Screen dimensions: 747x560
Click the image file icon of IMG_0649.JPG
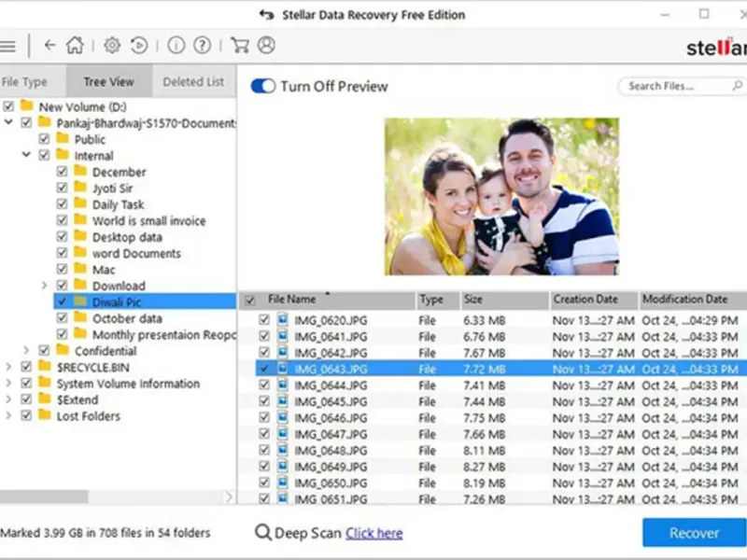click(x=283, y=466)
